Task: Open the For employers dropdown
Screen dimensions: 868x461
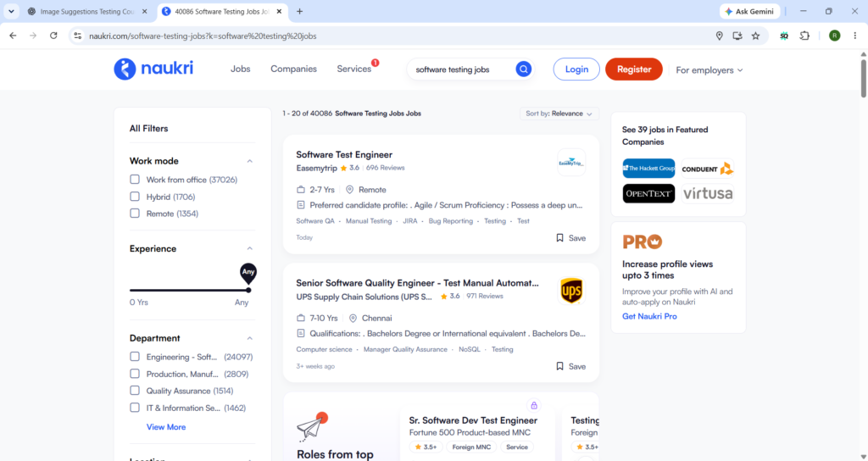Action: coord(709,70)
